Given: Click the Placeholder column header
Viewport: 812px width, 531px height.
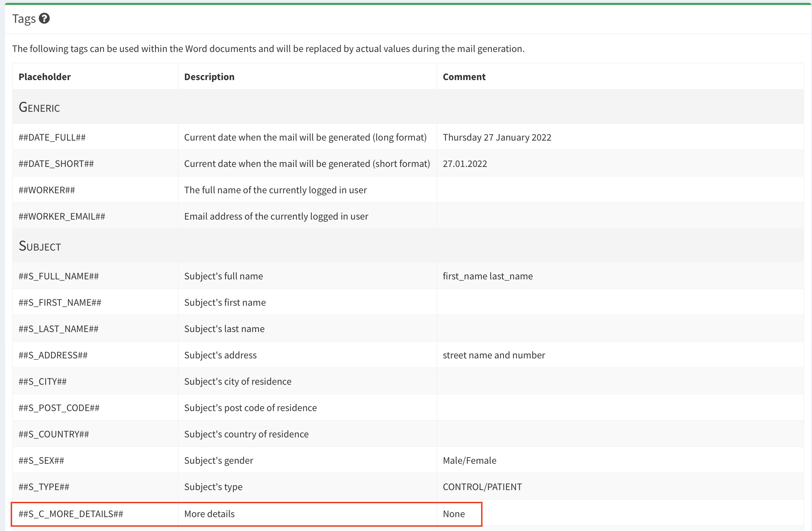Looking at the screenshot, I should (44, 77).
